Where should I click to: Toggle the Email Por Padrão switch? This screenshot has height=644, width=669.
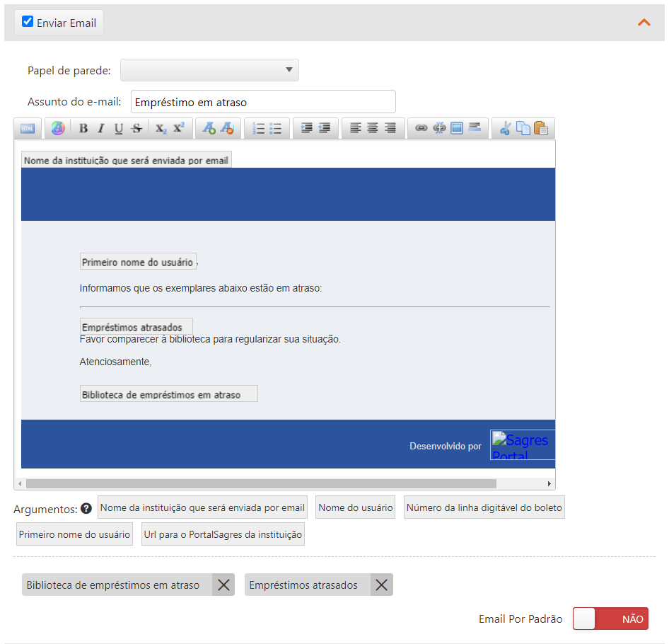(x=610, y=619)
